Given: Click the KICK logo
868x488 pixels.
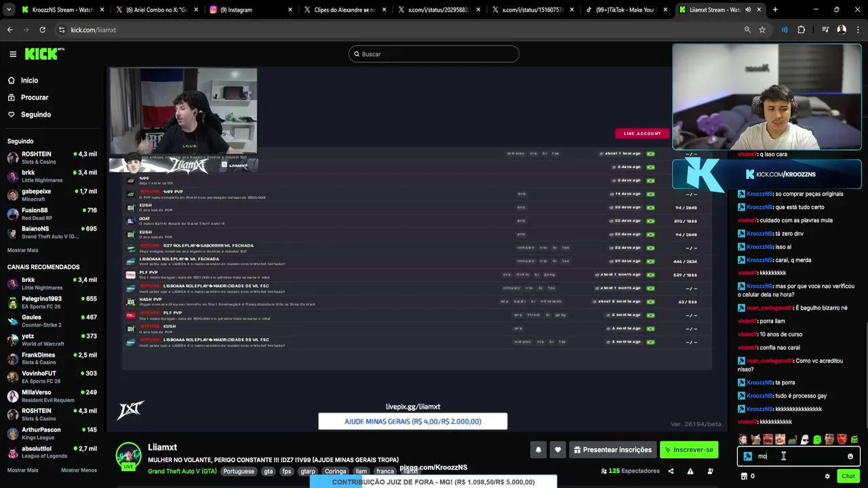Looking at the screenshot, I should coord(44,54).
